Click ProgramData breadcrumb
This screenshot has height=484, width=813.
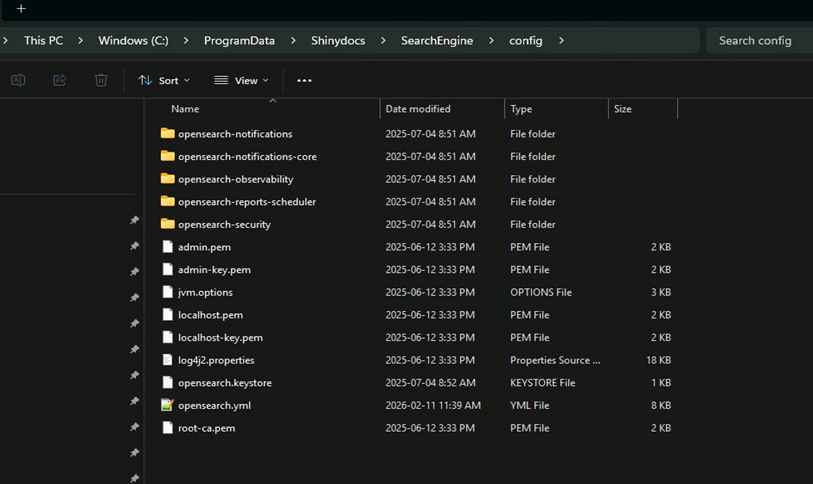coord(239,40)
